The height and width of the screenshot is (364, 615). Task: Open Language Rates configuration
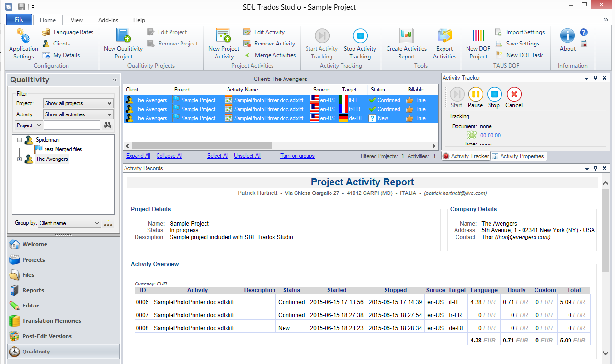coord(68,32)
